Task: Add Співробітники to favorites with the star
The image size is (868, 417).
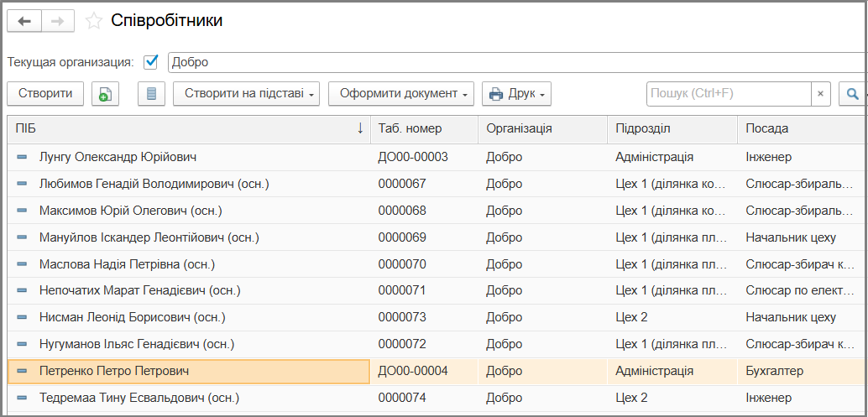Action: click(x=93, y=22)
